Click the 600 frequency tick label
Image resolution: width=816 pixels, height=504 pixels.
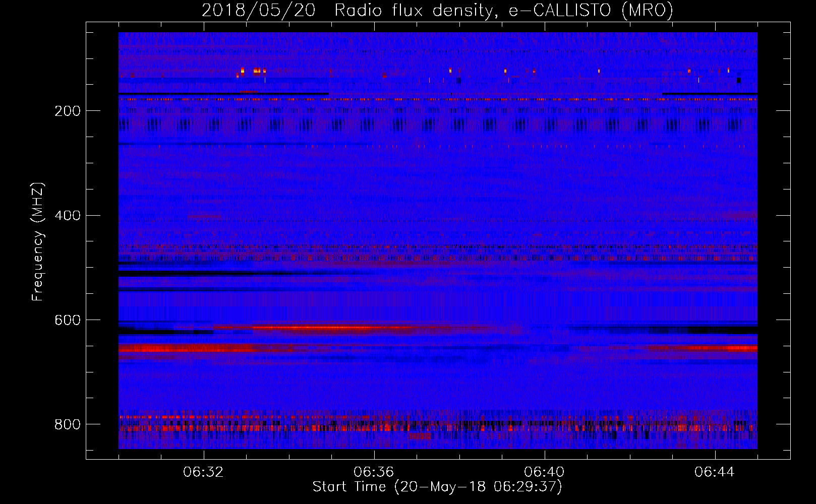click(68, 321)
